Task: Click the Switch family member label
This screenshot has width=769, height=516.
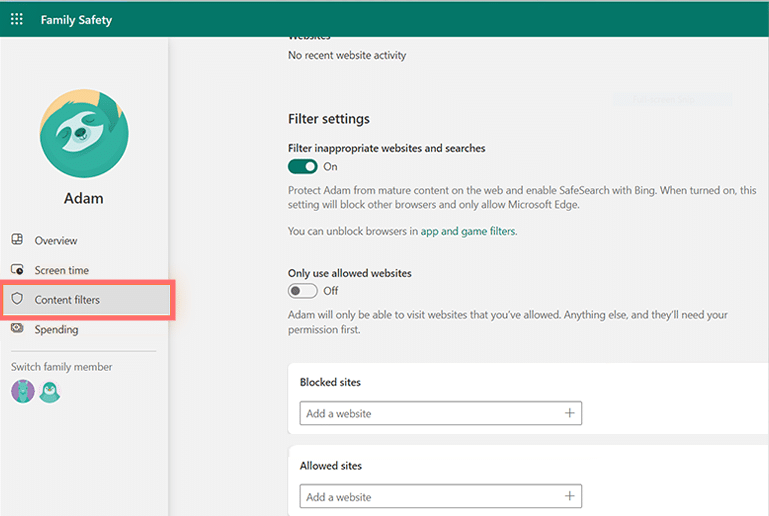Action: pos(61,367)
